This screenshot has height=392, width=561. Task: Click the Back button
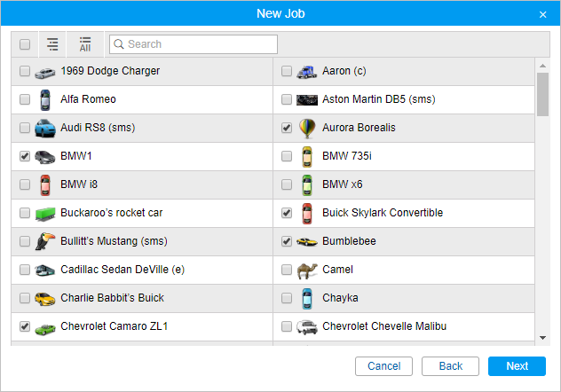(x=450, y=366)
